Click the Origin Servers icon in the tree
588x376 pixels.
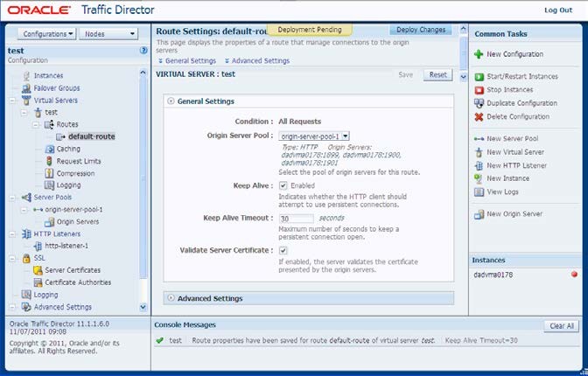[x=50, y=222]
